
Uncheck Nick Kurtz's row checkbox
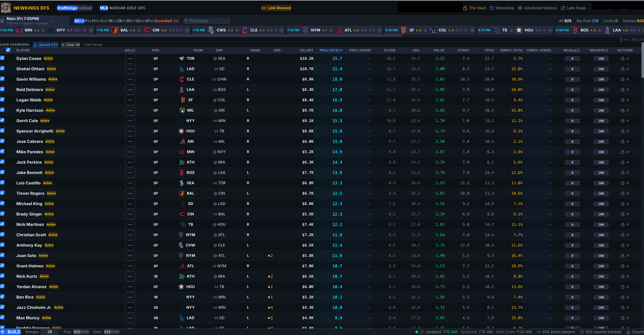pyautogui.click(x=2, y=276)
